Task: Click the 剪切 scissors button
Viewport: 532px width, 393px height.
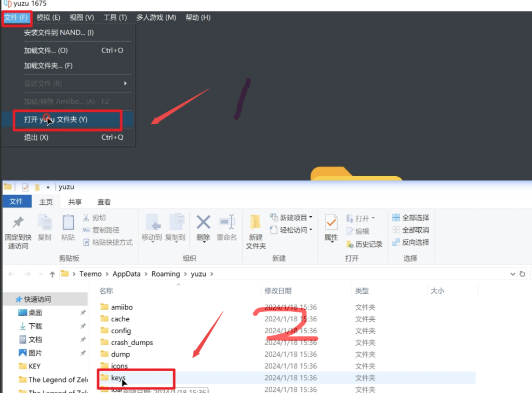Action: click(95, 217)
